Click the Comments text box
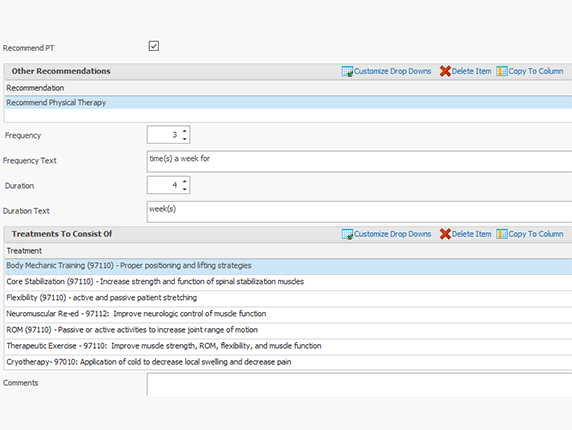Image resolution: width=572 pixels, height=430 pixels. pyautogui.click(x=359, y=384)
